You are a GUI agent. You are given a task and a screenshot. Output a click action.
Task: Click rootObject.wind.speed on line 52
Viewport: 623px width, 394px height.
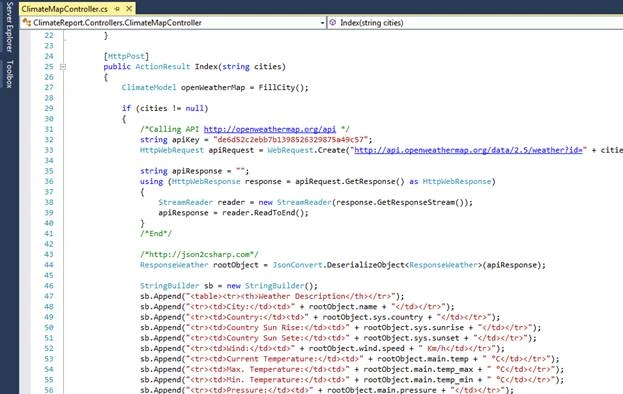tap(356, 348)
